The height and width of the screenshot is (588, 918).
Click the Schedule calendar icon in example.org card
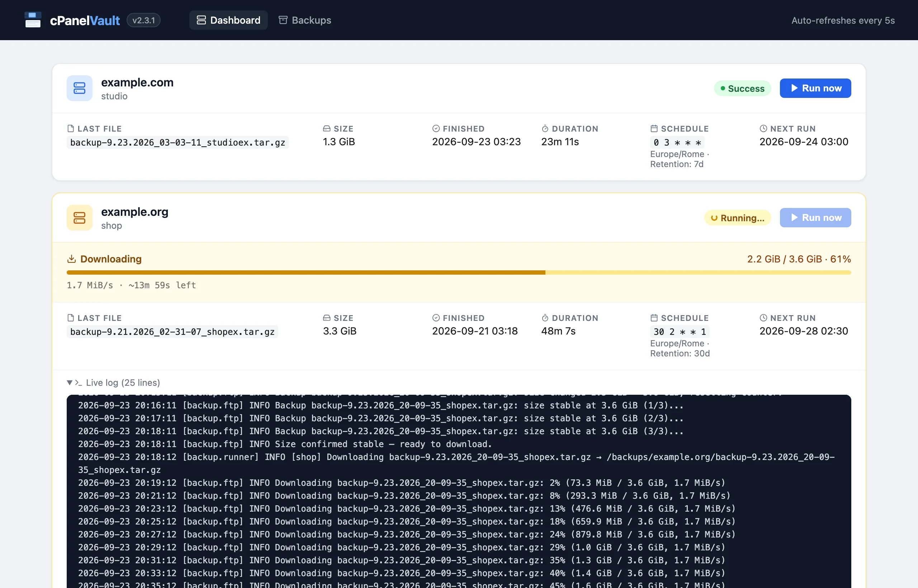pyautogui.click(x=654, y=318)
